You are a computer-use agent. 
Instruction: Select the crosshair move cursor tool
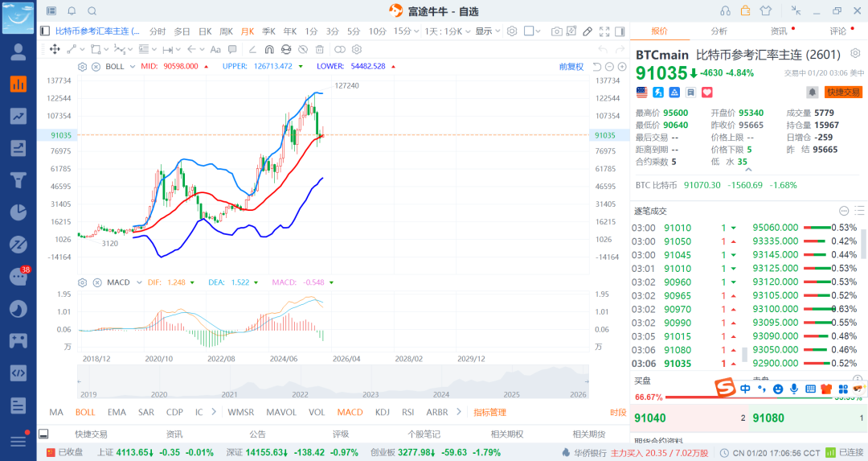pyautogui.click(x=55, y=49)
